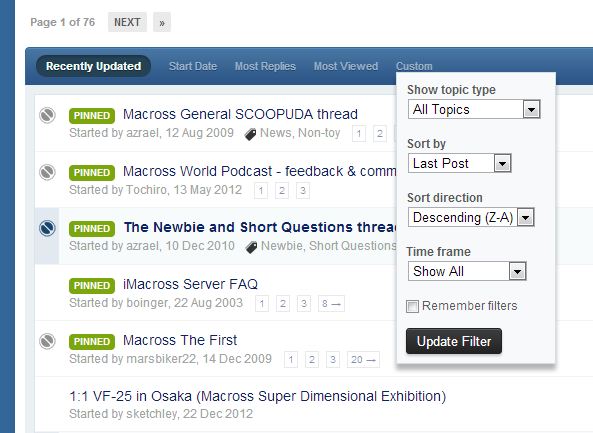Click the locked icon next to Podcast feedback topic

tap(47, 172)
